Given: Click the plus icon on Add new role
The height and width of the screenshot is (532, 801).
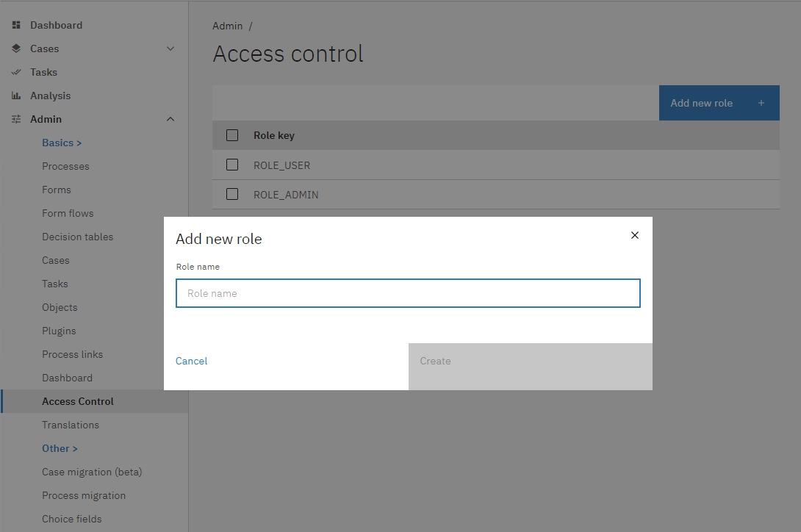Looking at the screenshot, I should point(761,103).
